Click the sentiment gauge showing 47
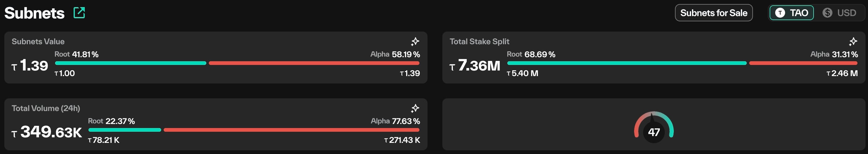 (x=654, y=127)
